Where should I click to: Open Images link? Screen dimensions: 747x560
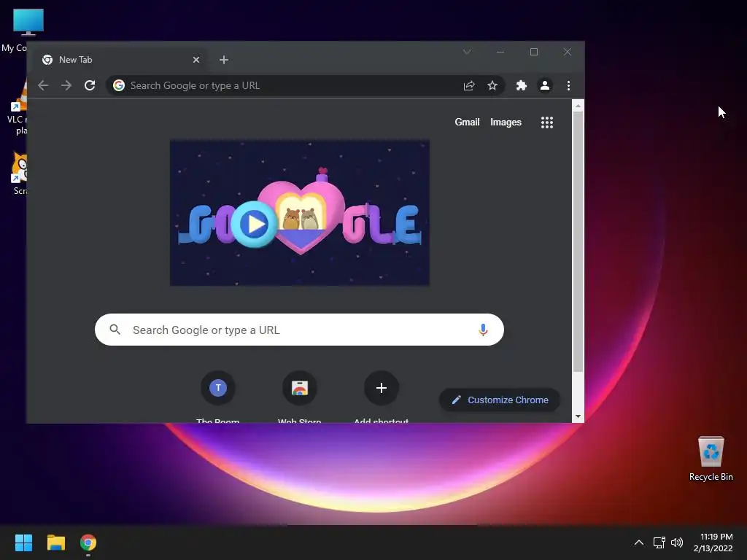(x=506, y=122)
